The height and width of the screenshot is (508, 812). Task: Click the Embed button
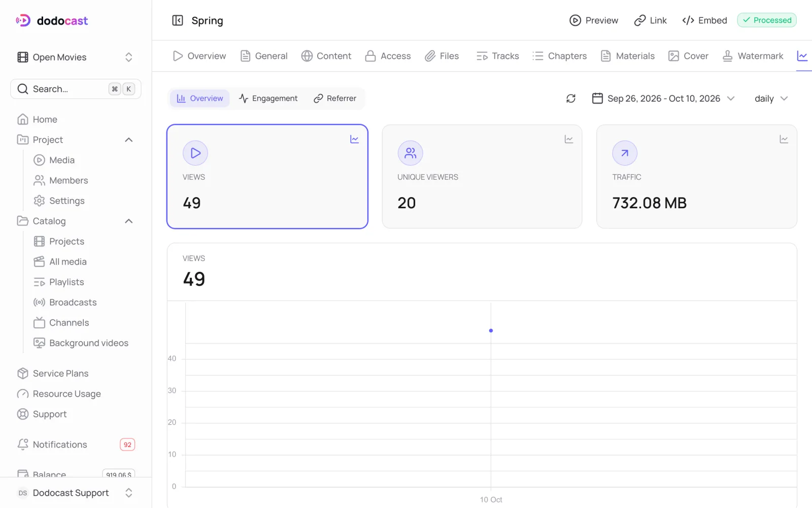(x=705, y=20)
